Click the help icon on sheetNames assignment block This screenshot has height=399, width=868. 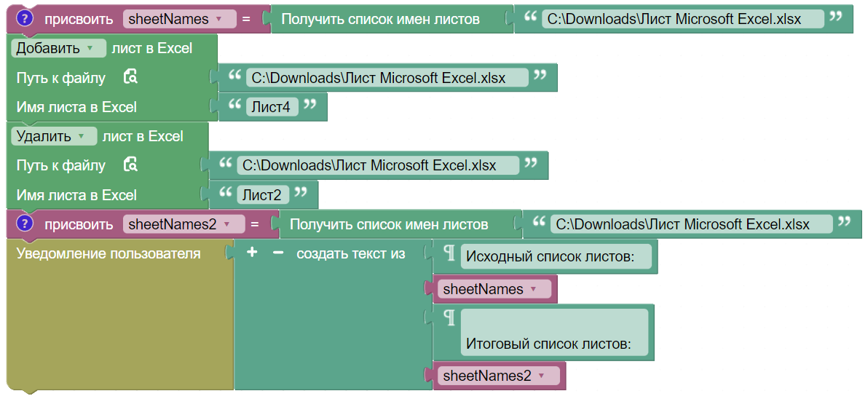[x=25, y=19]
